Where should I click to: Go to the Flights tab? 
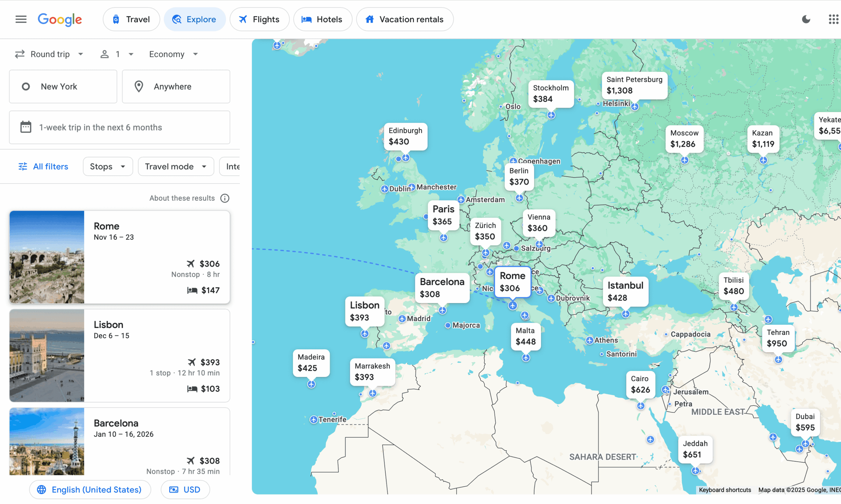259,19
